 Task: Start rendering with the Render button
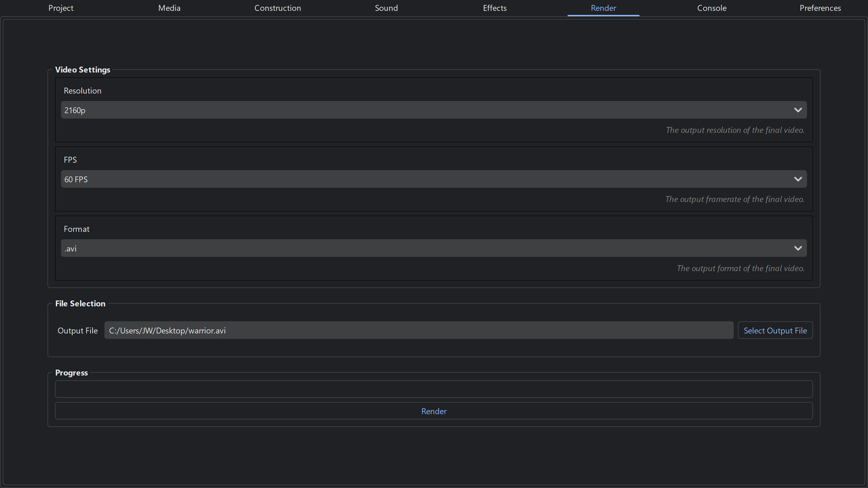[x=434, y=411]
